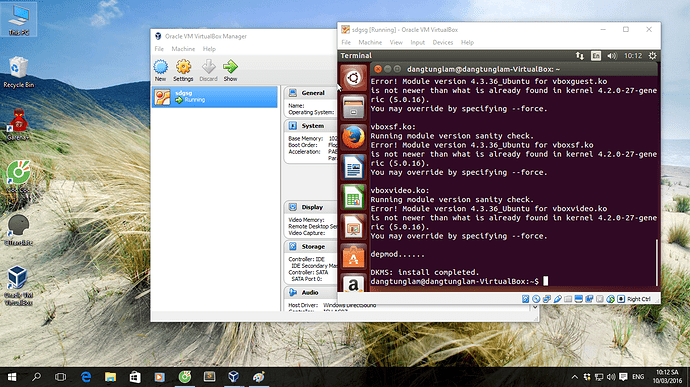
Task: Open sound volume indicator in Ubuntu panel
Action: pos(612,56)
